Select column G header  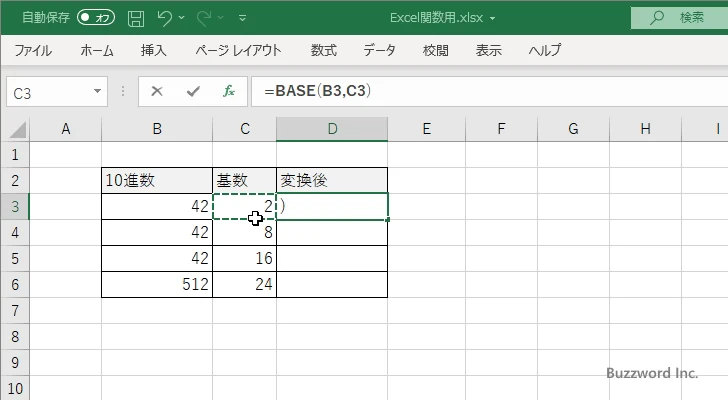point(573,129)
